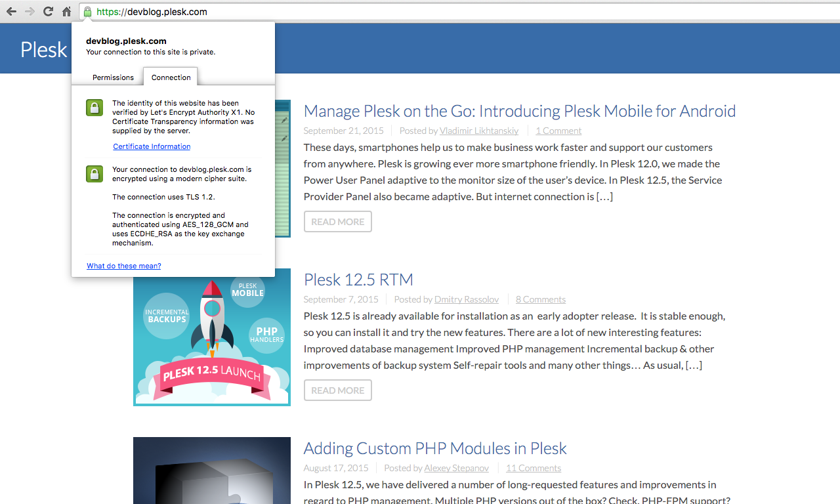
Task: Open the '8 Comments' link
Action: point(541,299)
